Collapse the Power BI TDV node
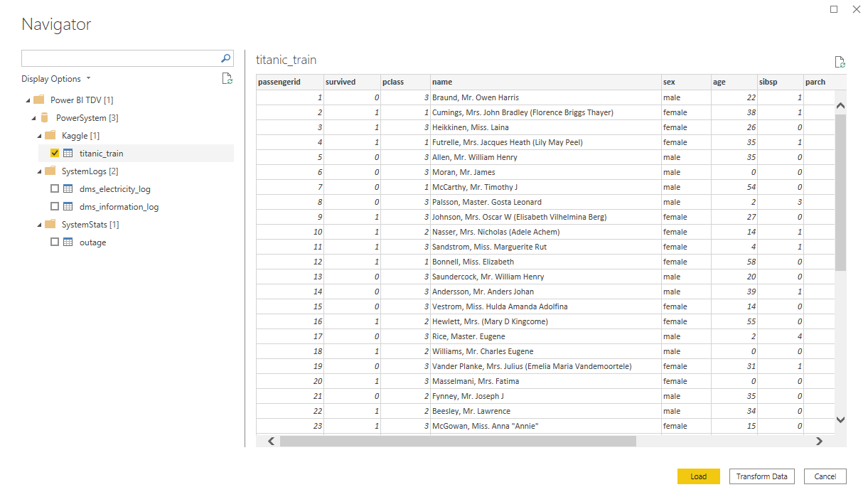Viewport: 868px width, 497px height. [x=27, y=100]
